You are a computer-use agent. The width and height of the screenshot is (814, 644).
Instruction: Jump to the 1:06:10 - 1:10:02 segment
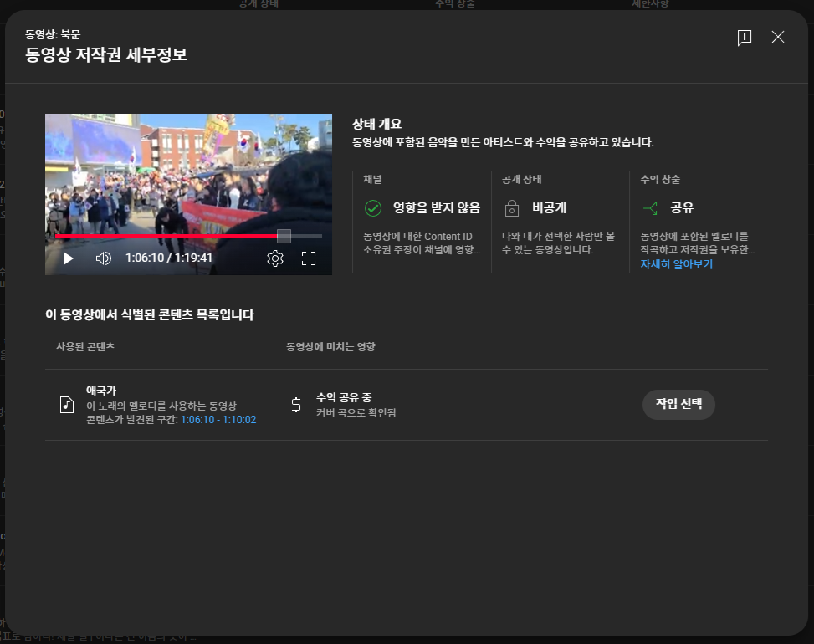pos(218,419)
